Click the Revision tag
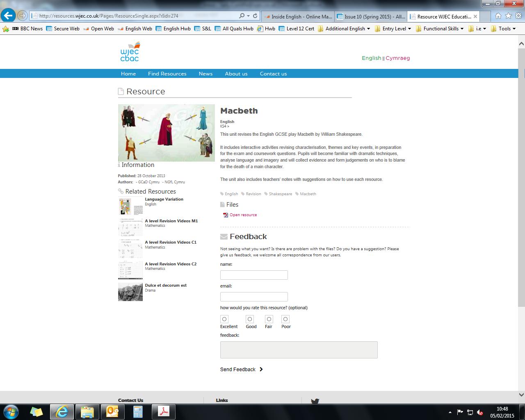 coord(253,194)
